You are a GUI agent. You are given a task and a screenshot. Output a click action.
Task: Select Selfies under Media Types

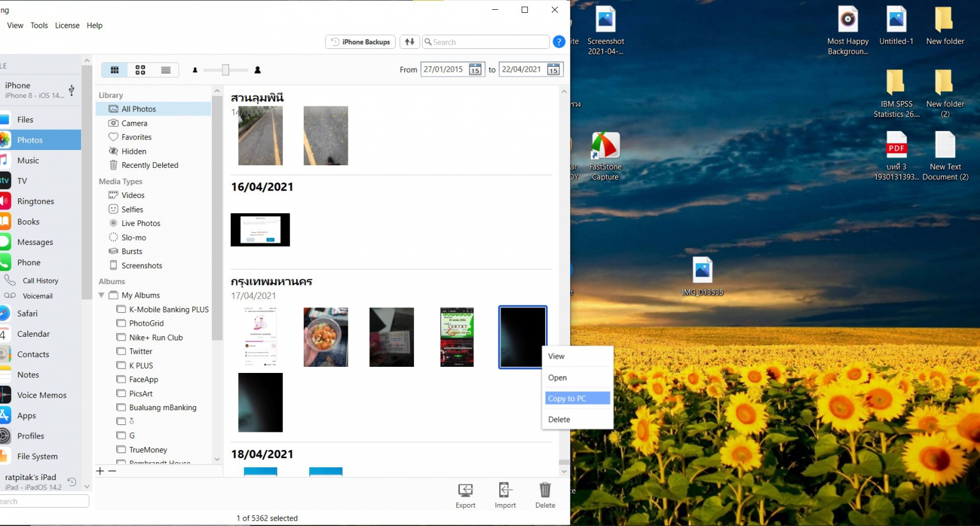click(x=153, y=209)
